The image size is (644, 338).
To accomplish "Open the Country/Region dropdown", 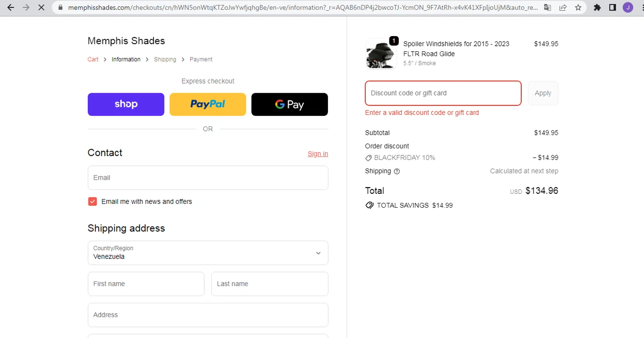I will coord(208,253).
